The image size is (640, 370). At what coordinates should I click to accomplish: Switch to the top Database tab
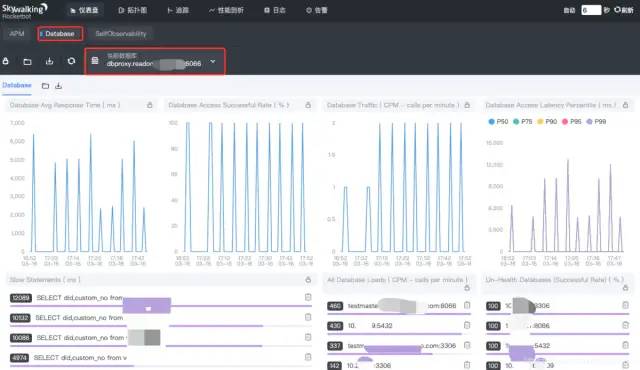(x=60, y=33)
